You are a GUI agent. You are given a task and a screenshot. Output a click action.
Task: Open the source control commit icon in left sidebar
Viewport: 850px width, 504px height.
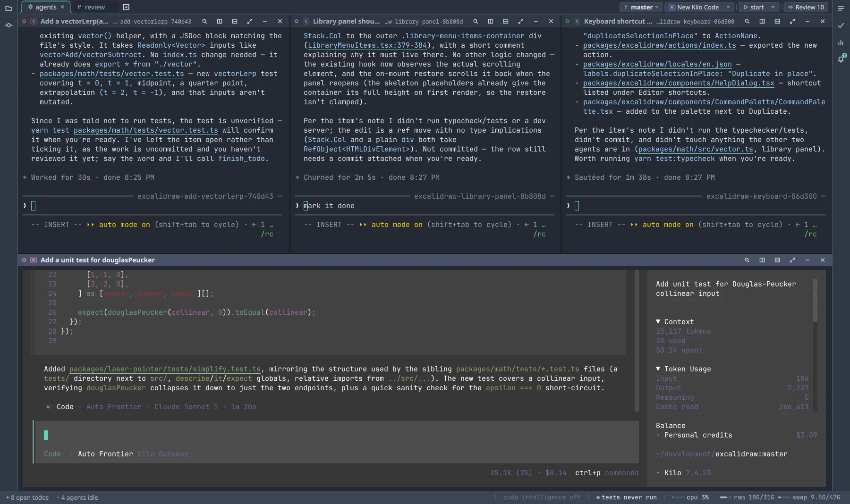(x=8, y=25)
